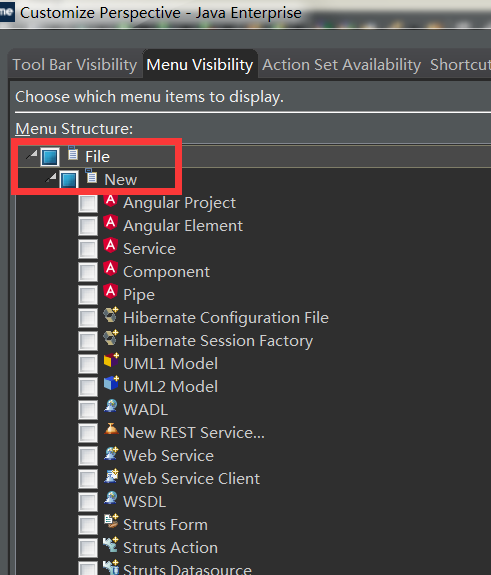Switch to Tool Bar Visibility tab

click(75, 65)
